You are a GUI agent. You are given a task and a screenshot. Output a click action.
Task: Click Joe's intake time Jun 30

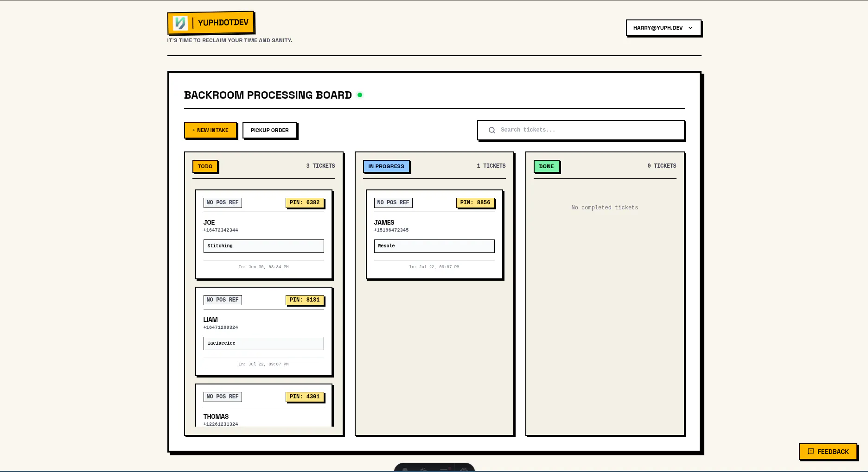click(263, 267)
